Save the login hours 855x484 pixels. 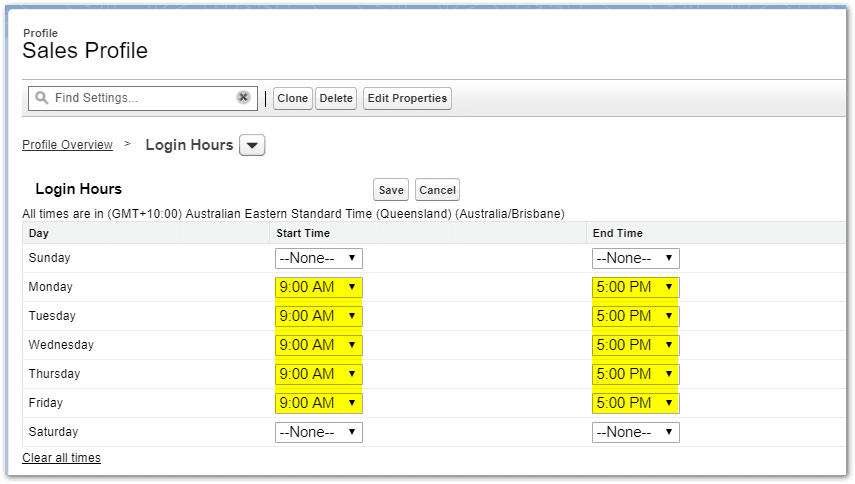[x=391, y=190]
